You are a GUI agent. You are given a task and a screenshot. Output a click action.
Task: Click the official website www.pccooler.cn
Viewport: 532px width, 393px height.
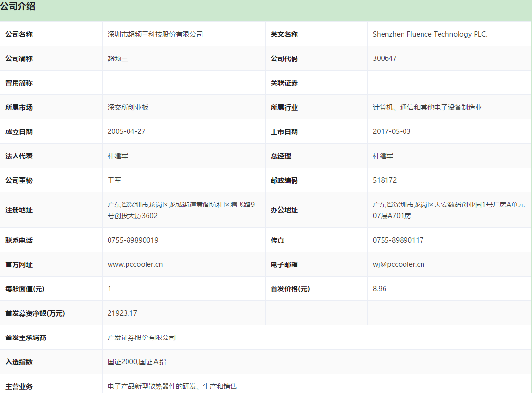tap(135, 264)
